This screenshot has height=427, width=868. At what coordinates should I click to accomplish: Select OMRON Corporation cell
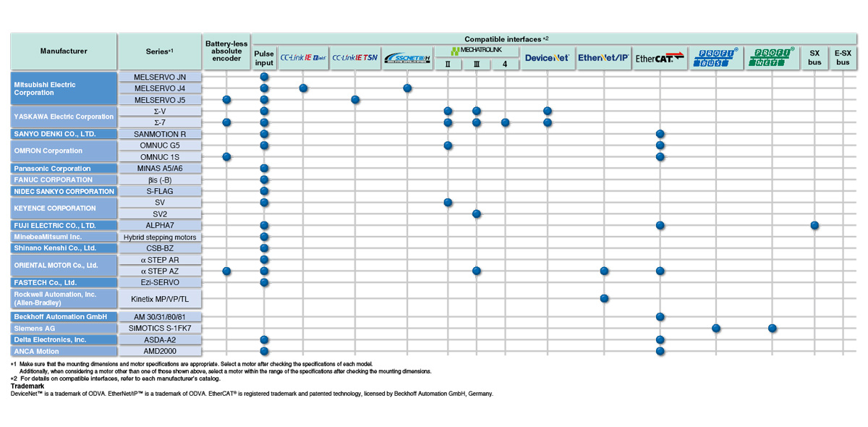pos(64,151)
